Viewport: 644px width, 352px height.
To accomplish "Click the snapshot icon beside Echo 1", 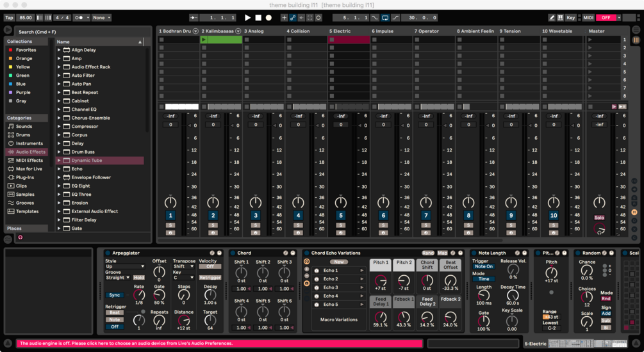I will 317,271.
